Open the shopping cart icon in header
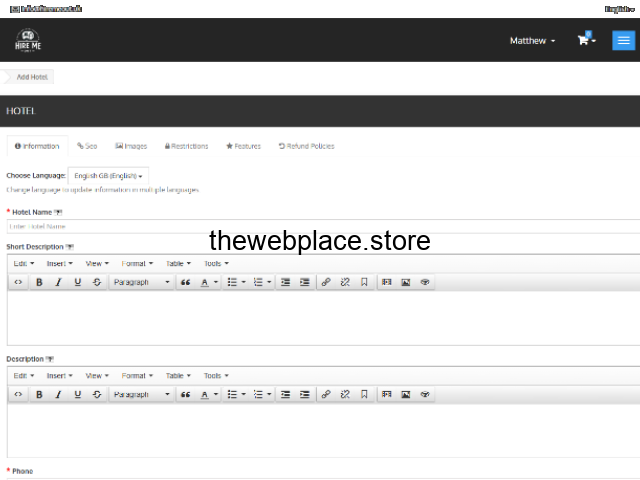This screenshot has height=480, width=640. click(x=584, y=40)
